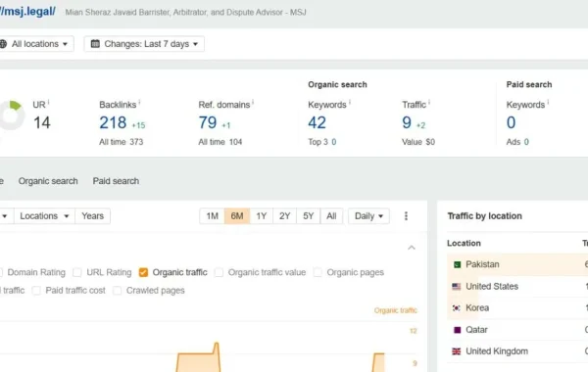The image size is (588, 372).
Task: Click the Traffic by location heading
Action: (x=484, y=216)
